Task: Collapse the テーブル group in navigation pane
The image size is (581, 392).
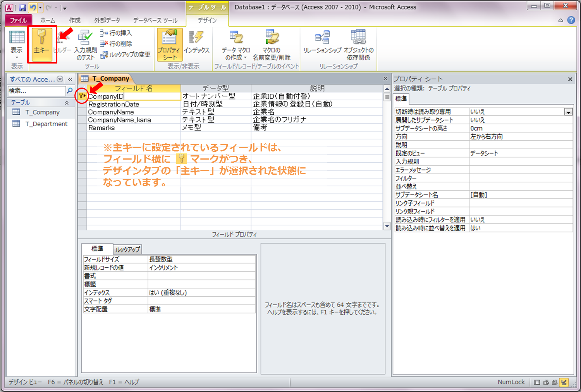Action: tap(67, 103)
